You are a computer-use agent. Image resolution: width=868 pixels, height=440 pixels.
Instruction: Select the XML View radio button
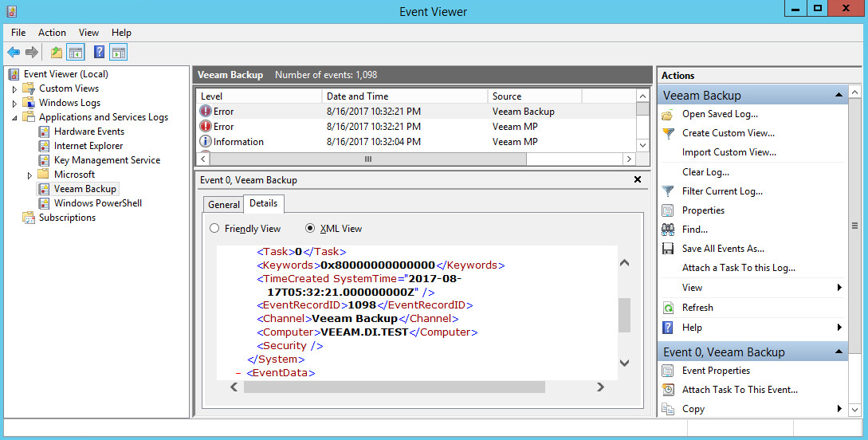pos(310,229)
